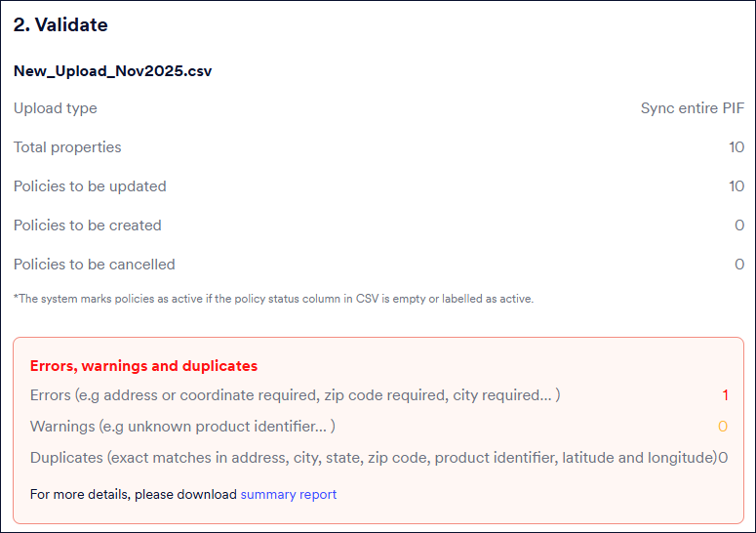
Task: Click the Upload type label
Action: pyautogui.click(x=56, y=108)
